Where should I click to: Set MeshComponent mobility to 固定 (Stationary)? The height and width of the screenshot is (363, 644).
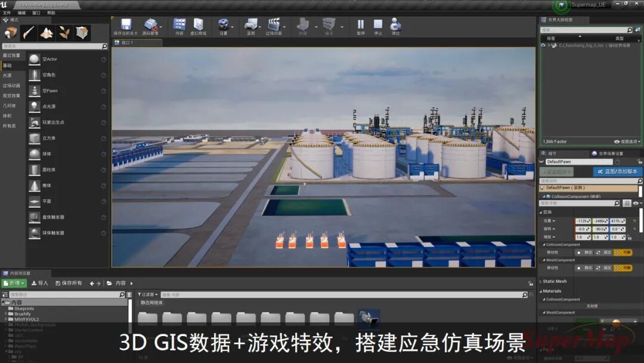[603, 268]
